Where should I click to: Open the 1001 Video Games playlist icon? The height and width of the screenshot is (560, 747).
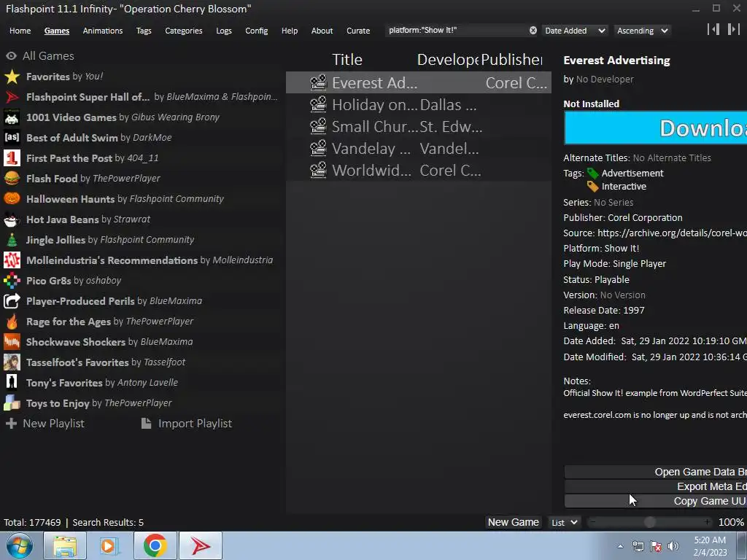pos(12,117)
